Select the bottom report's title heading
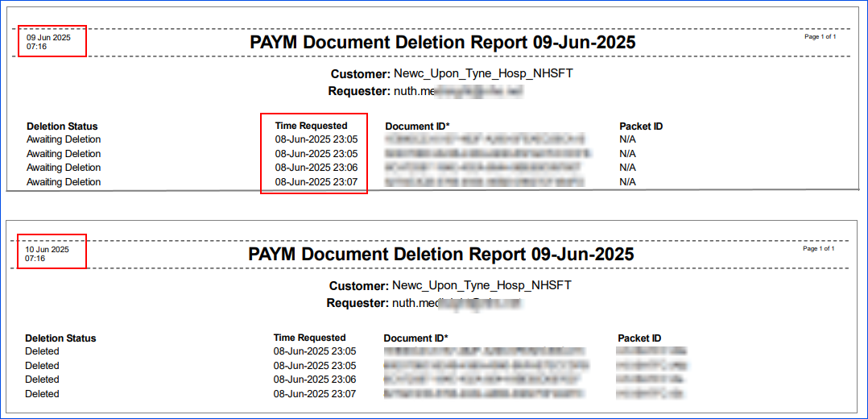Viewport: 868px width, 419px height. click(x=440, y=255)
